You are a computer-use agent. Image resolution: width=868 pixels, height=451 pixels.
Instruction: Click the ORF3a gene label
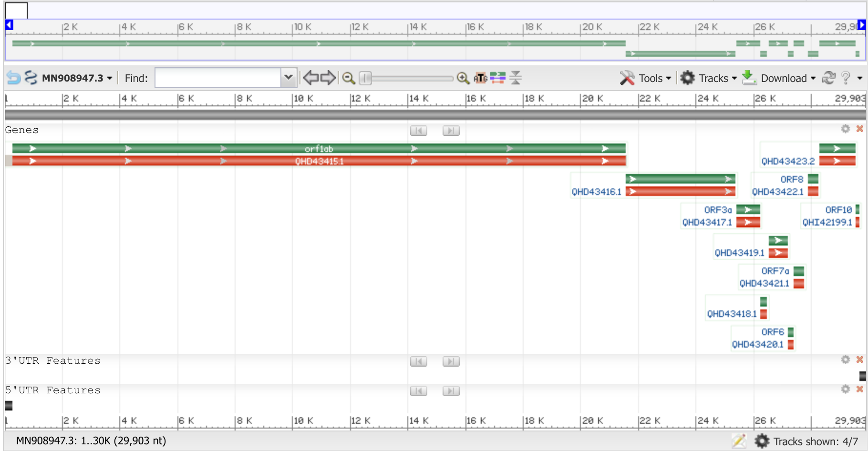(718, 210)
